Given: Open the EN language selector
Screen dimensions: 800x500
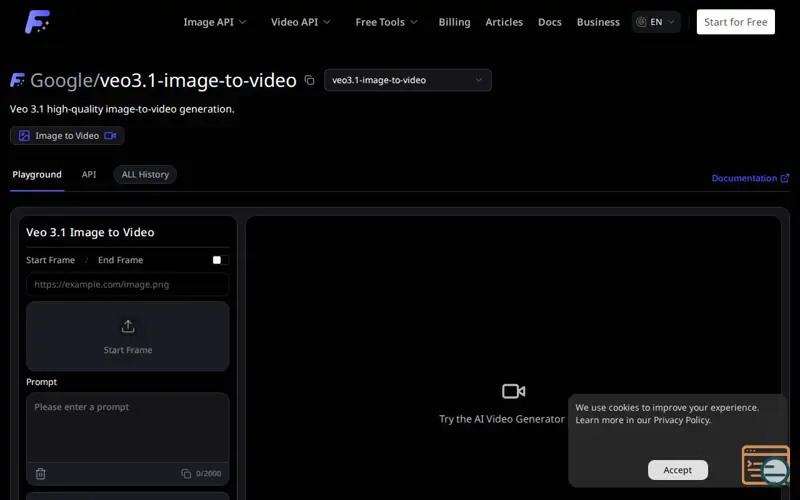Looking at the screenshot, I should 656,22.
